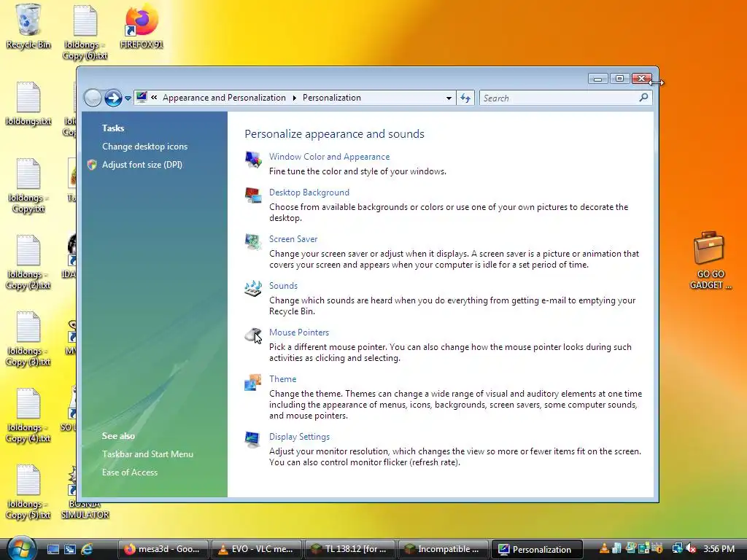Click the 3:56 PM system clock
The image size is (747, 560).
[x=719, y=549]
